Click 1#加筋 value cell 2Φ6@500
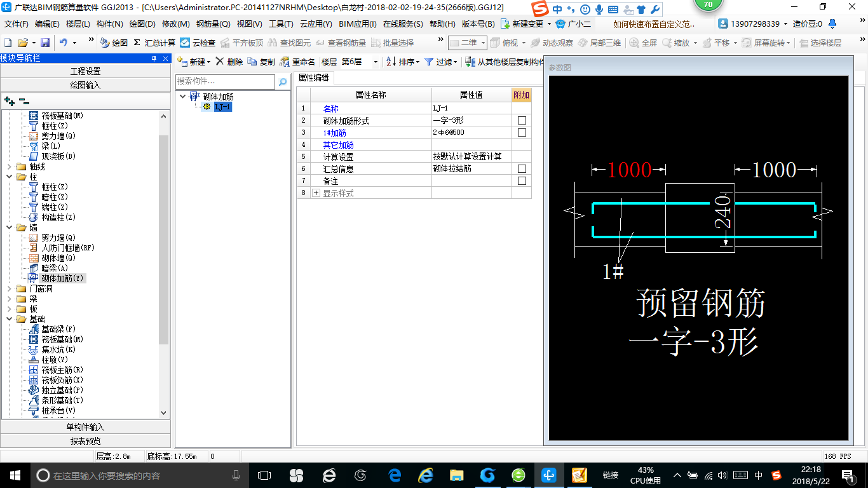This screenshot has height=488, width=868. (x=471, y=132)
